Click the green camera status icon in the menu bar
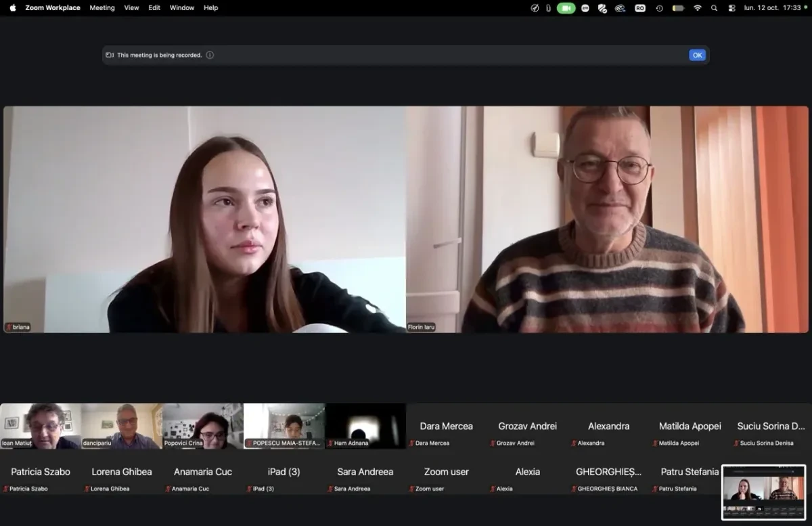The width and height of the screenshot is (812, 526). point(566,8)
